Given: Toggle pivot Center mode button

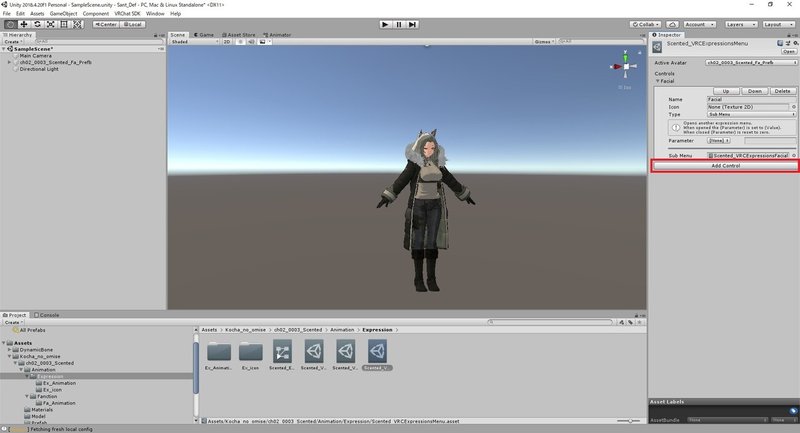Looking at the screenshot, I should point(106,24).
